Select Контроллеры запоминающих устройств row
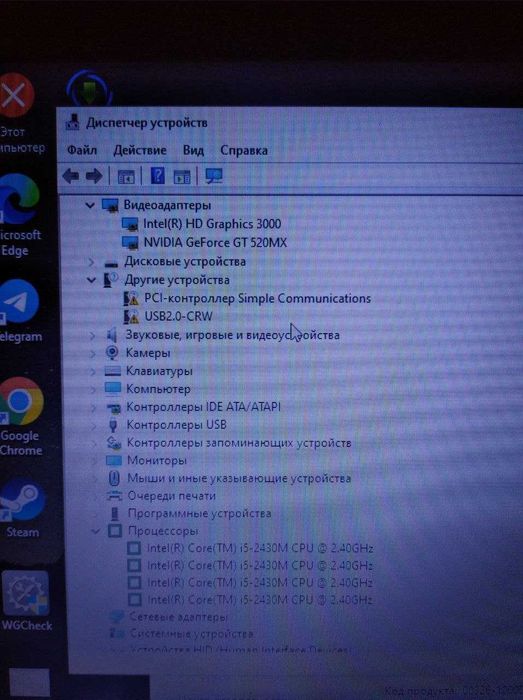Image resolution: width=523 pixels, height=700 pixels. pos(239,443)
